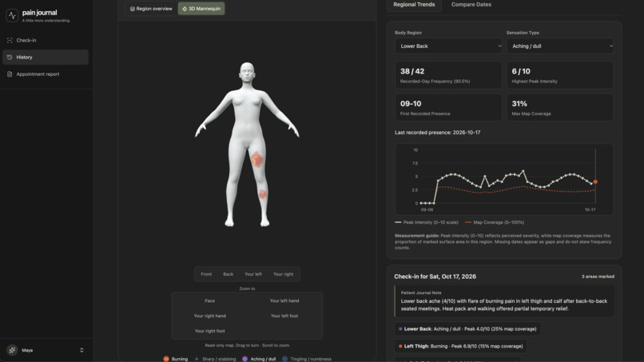Click 'Check-in for Sat, Oct 17, 2026' heading

(x=435, y=276)
